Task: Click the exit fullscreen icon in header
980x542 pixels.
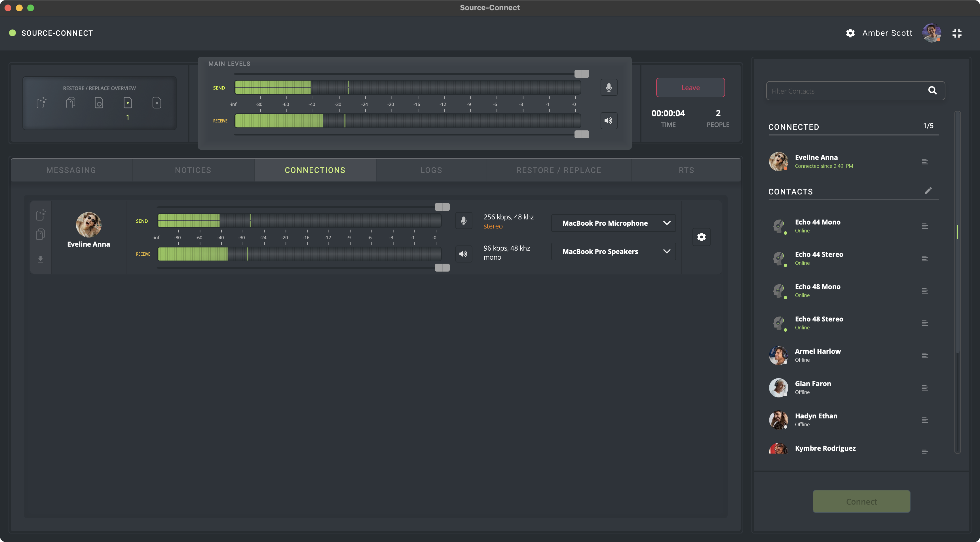Action: tap(957, 33)
